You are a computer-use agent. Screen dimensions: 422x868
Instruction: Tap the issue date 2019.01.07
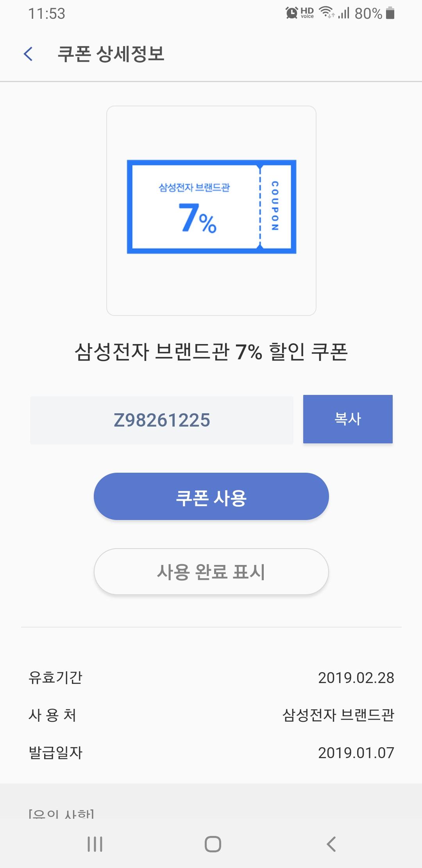click(356, 753)
